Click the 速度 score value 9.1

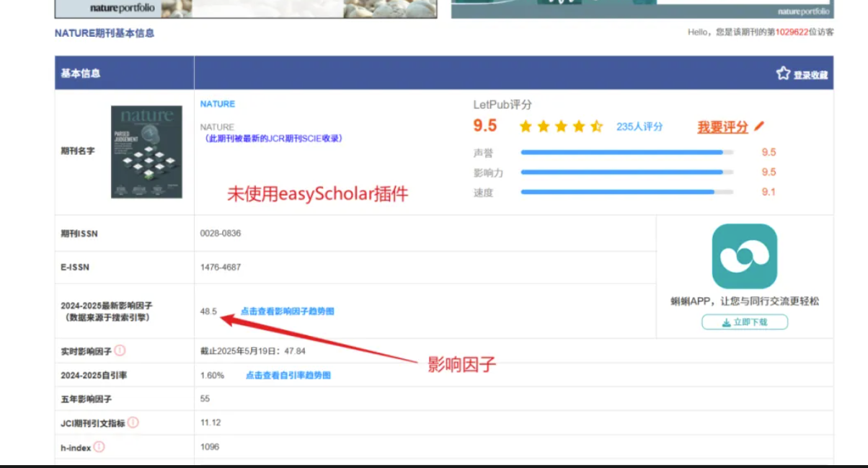coord(769,192)
